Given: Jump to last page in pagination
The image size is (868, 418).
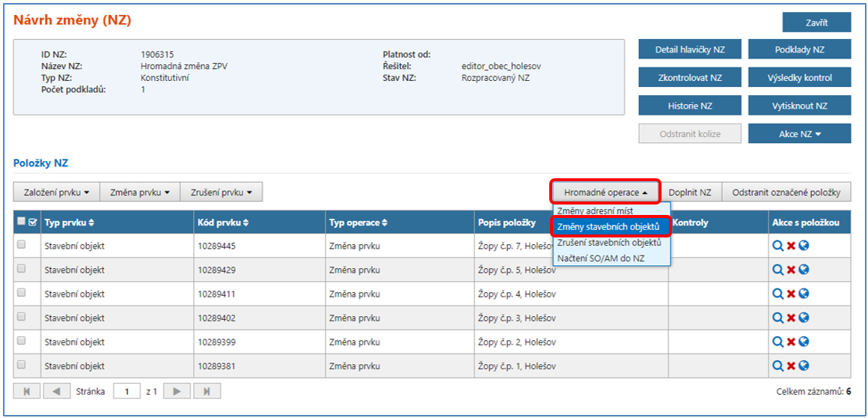Looking at the screenshot, I should [207, 391].
